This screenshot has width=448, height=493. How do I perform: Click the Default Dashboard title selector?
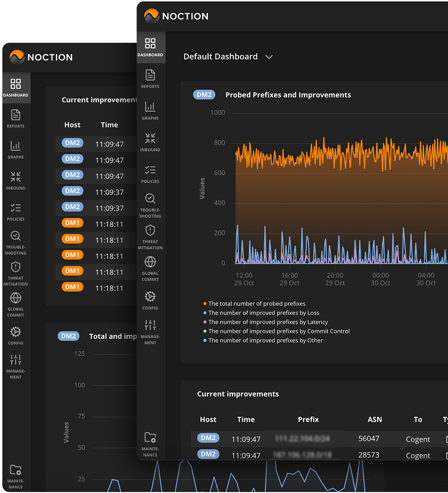220,57
